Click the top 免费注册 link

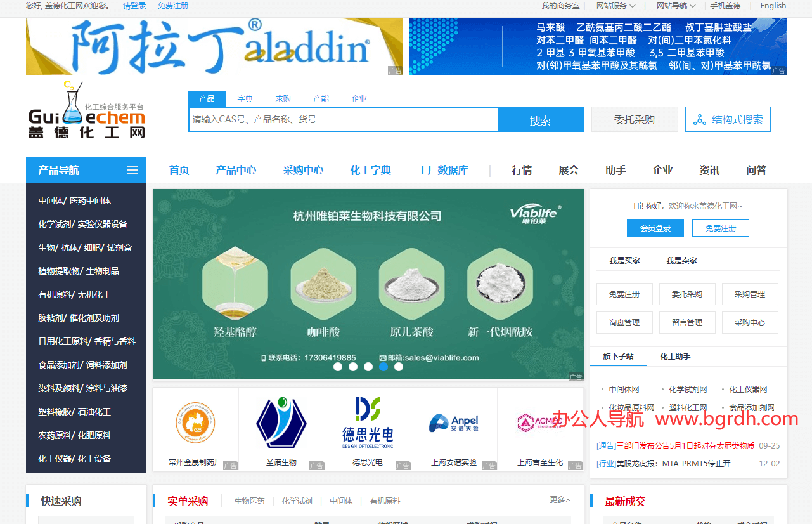(173, 6)
